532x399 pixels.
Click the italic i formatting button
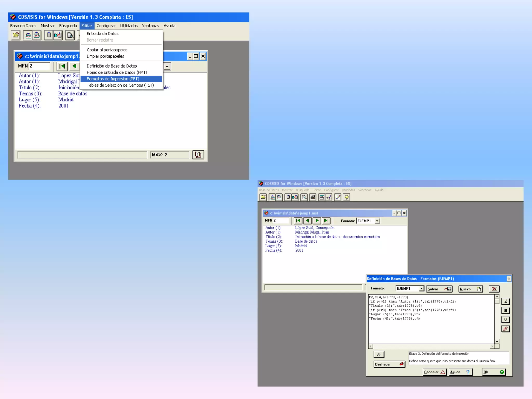click(x=505, y=301)
